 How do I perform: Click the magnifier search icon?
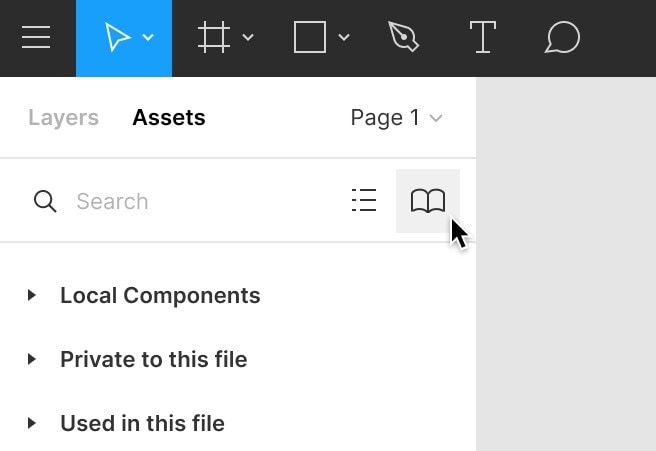(45, 201)
